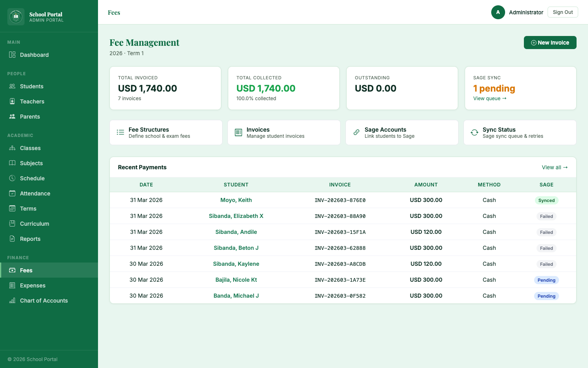This screenshot has height=368, width=588.
Task: Open the Fee Structures list icon
Action: tap(120, 132)
